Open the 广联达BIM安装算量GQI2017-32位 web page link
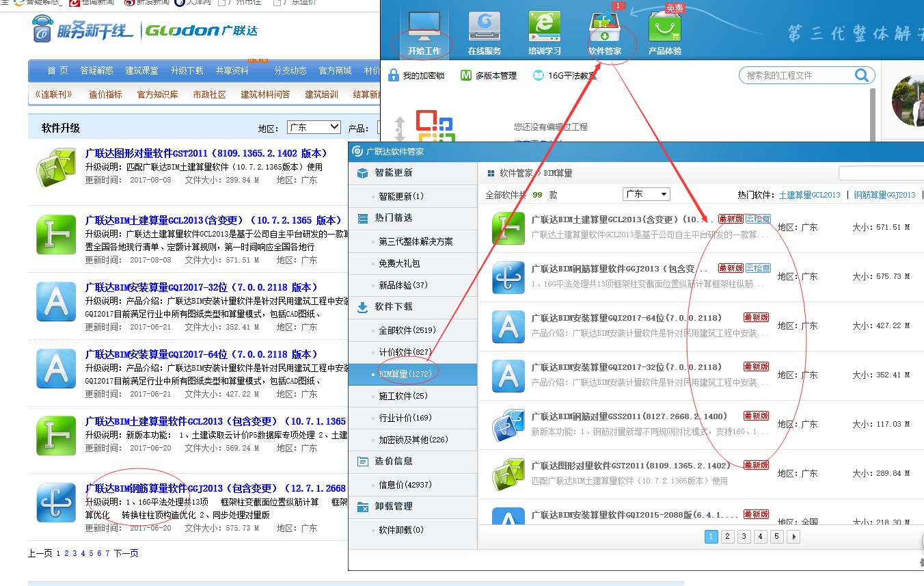Viewport: 924px width, 586px height. (x=202, y=287)
